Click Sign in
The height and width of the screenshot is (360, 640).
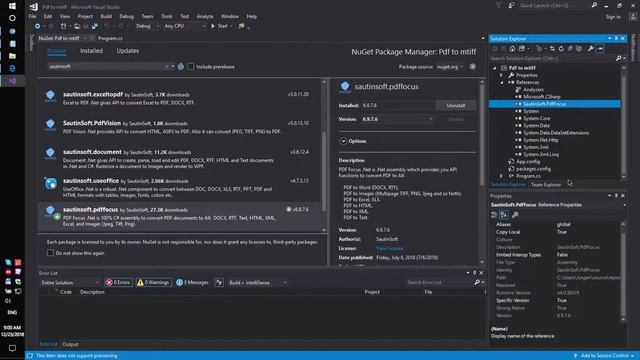(613, 17)
